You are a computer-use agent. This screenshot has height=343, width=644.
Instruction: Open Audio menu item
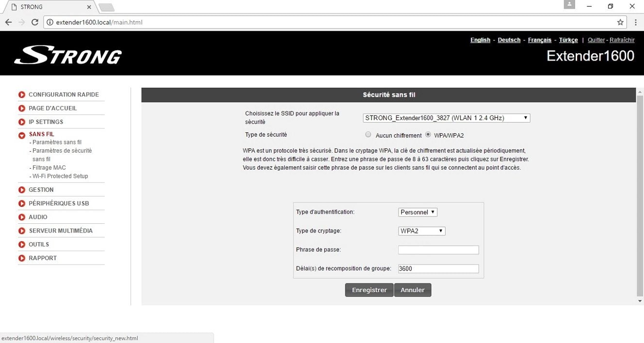38,217
